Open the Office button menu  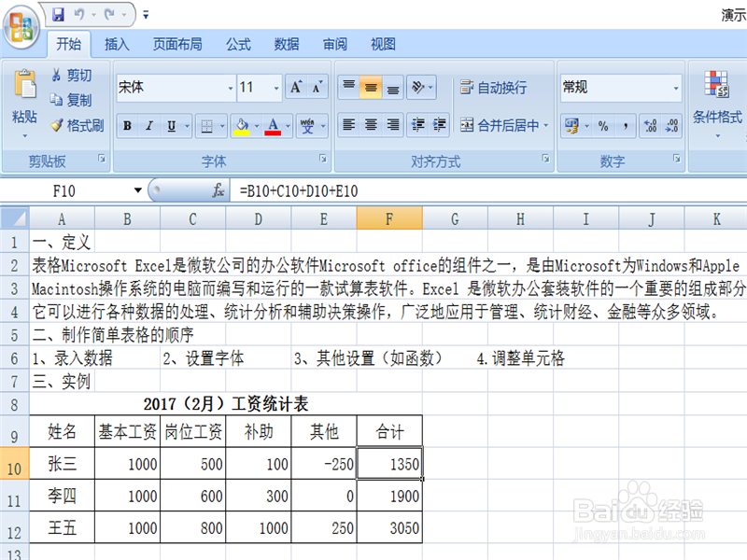[21, 27]
